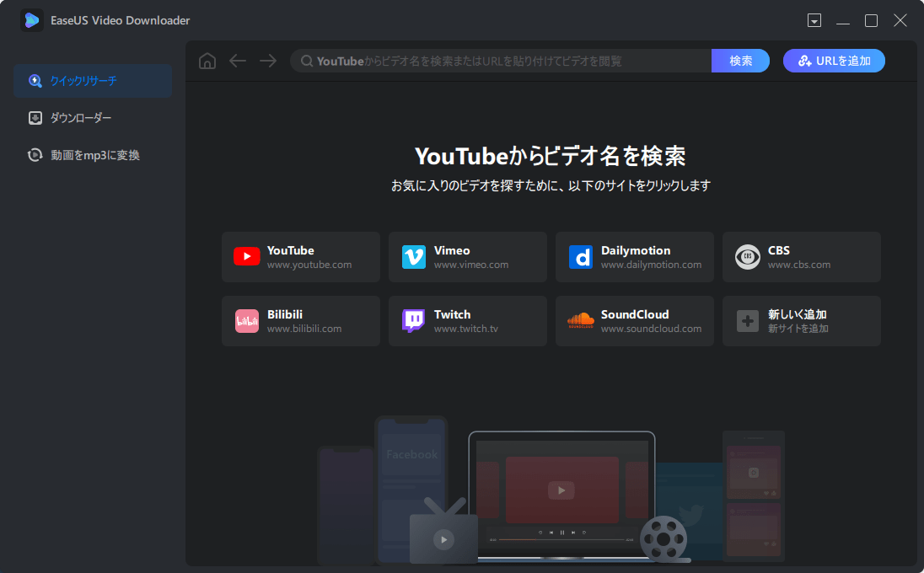Open the YouTube site via its red play icon

point(246,256)
